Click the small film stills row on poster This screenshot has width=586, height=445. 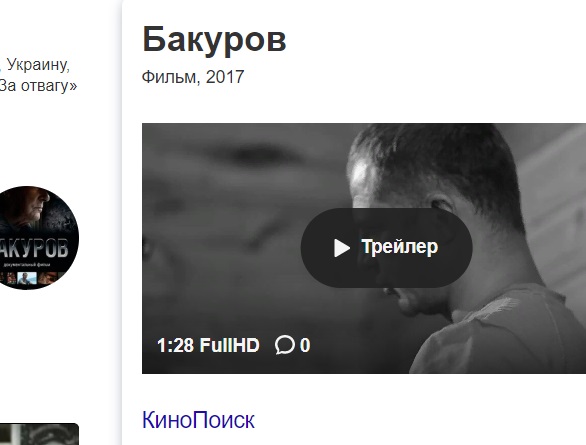tap(30, 278)
